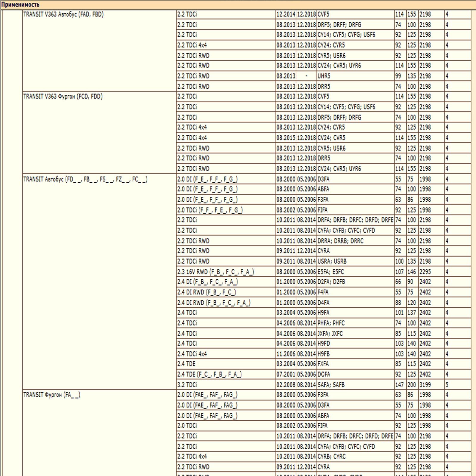The width and height of the screenshot is (476, 476).
Task: Click the TRANSIT Автобус (FD, FB, FS) model cell
Action: 85,179
